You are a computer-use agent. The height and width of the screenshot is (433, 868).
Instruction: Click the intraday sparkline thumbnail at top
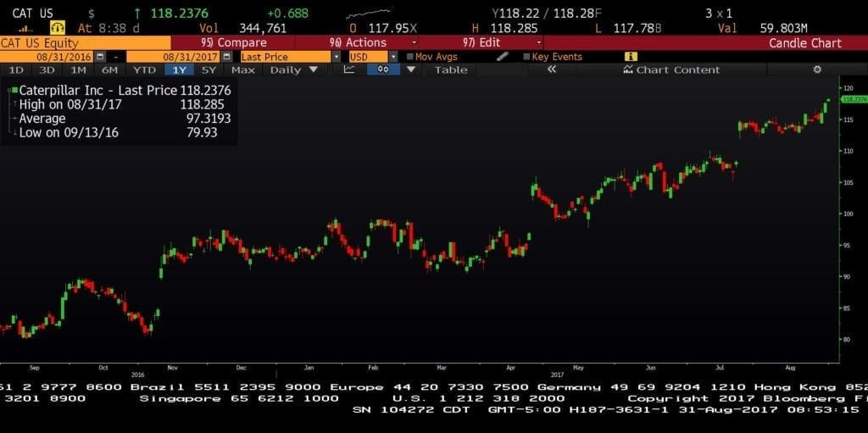click(370, 13)
